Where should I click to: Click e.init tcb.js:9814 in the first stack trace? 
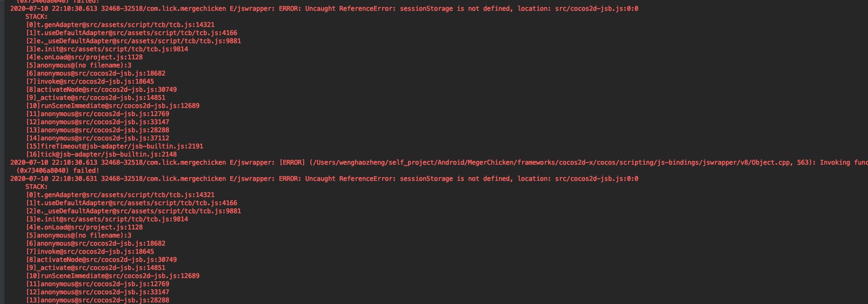click(x=107, y=49)
